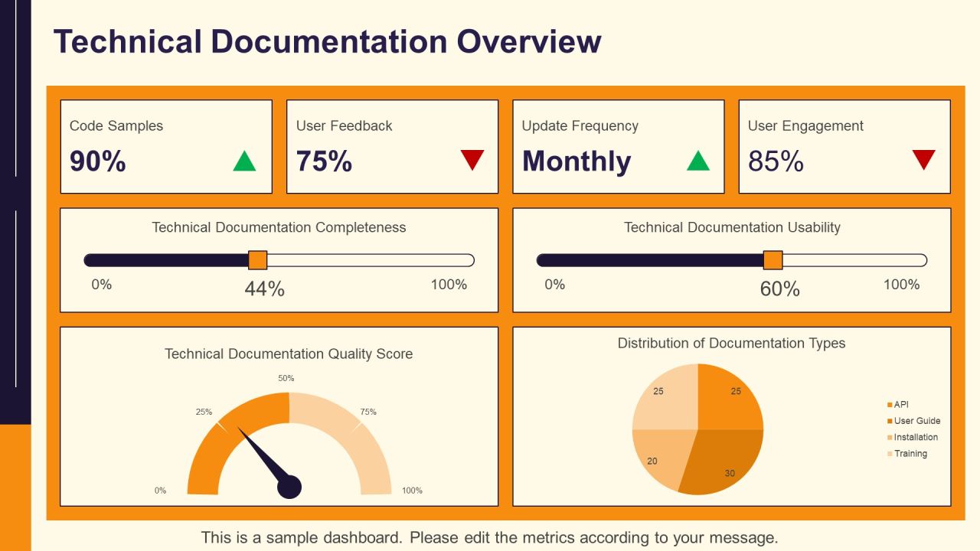Click the red down arrow beside User Engagement
980x551 pixels.
point(924,160)
